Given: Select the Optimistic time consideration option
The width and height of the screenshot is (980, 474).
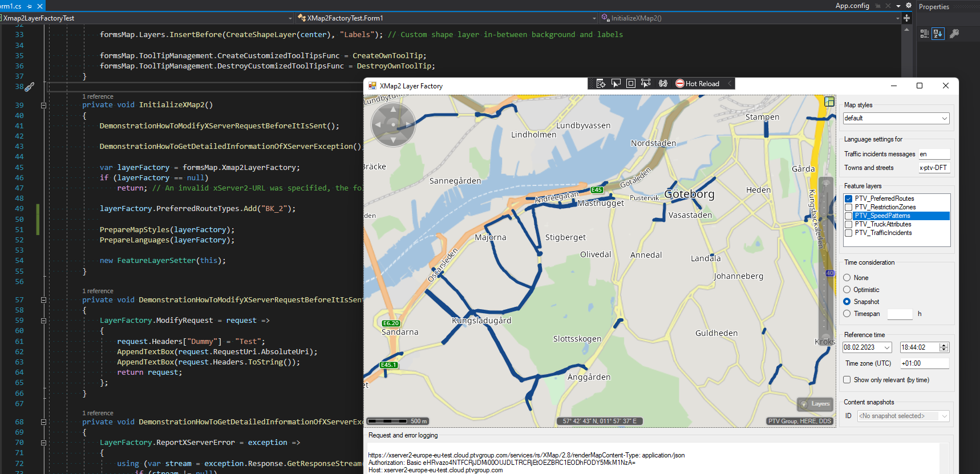Looking at the screenshot, I should (x=847, y=290).
